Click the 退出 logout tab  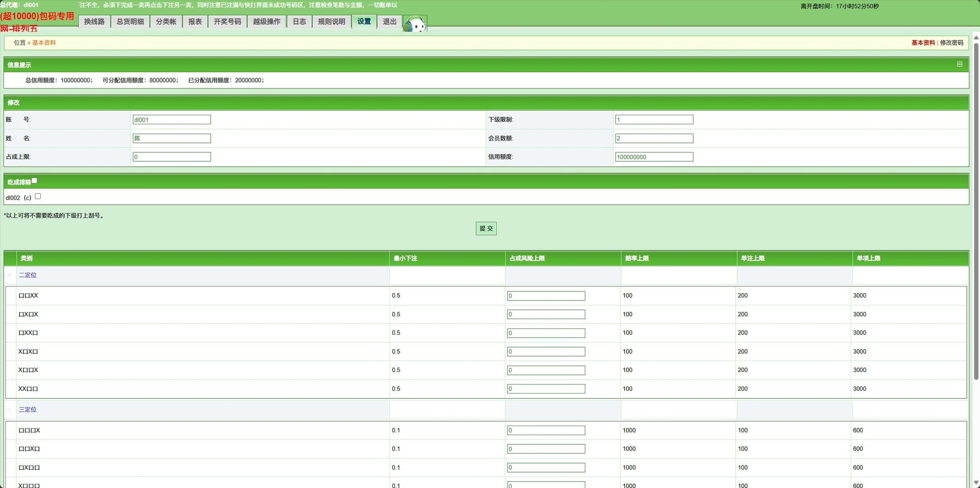coord(389,22)
